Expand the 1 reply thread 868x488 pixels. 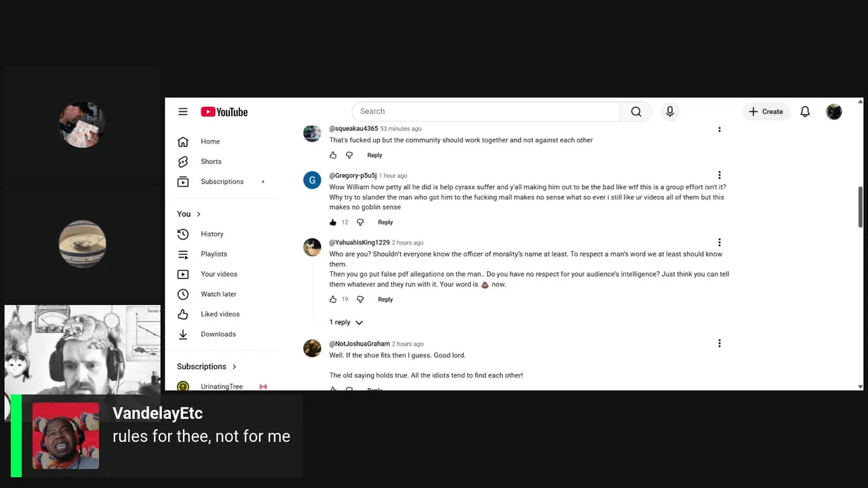pyautogui.click(x=346, y=323)
